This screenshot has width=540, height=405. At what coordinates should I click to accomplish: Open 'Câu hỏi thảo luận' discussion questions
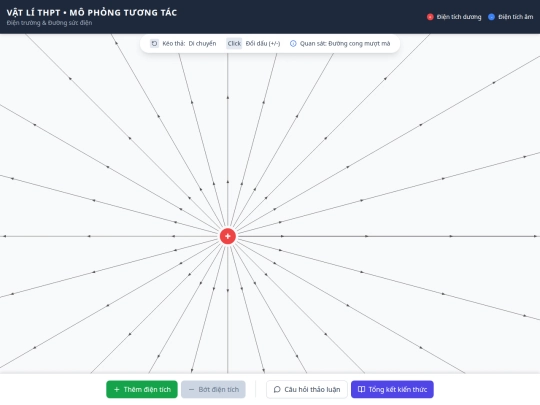pos(307,389)
